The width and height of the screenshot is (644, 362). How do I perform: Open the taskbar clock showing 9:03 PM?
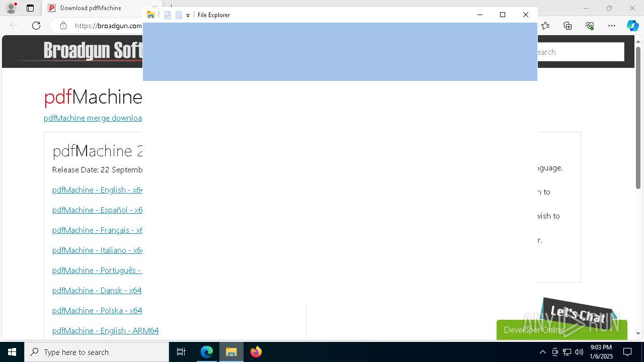pyautogui.click(x=601, y=352)
